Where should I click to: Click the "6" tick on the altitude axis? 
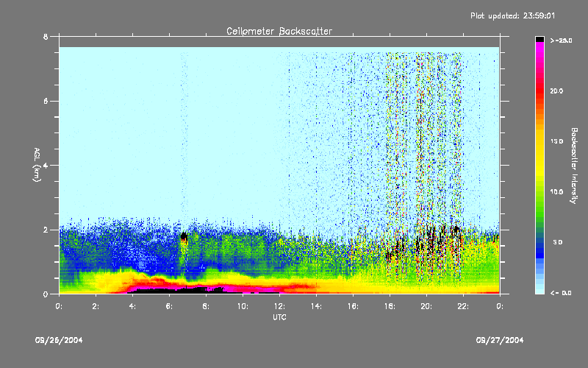coord(46,102)
